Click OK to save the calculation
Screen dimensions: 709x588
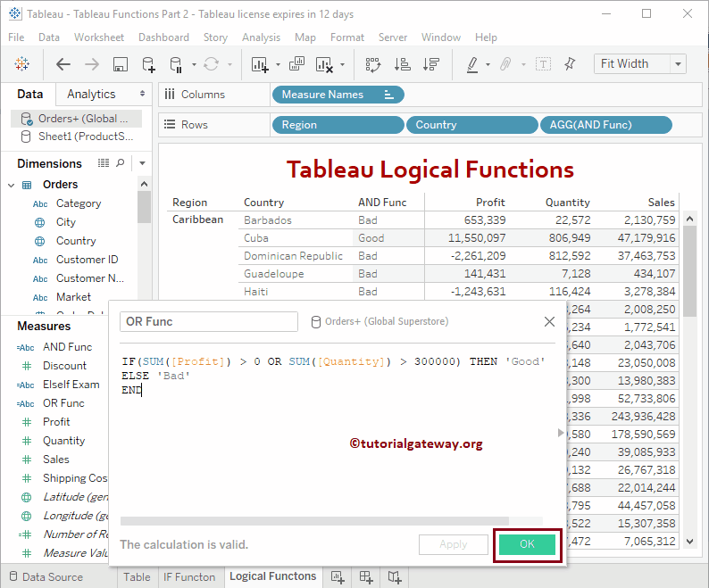[x=527, y=544]
